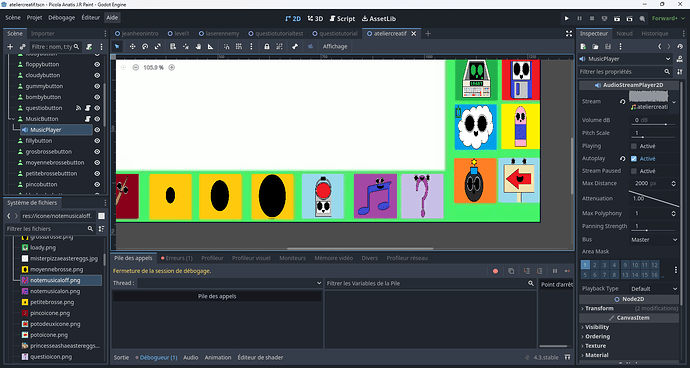Switch to the Erreurs (1) tab
Viewport: 690px width, 368px height.
pos(177,258)
